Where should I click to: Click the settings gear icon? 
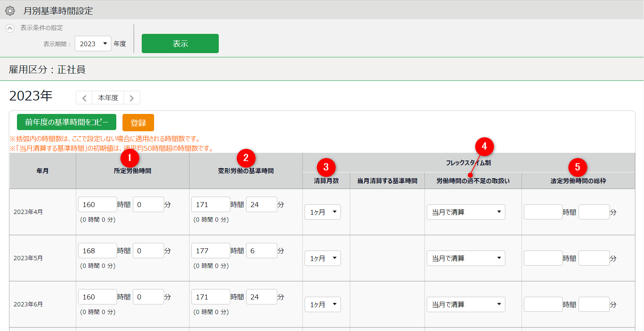point(10,11)
